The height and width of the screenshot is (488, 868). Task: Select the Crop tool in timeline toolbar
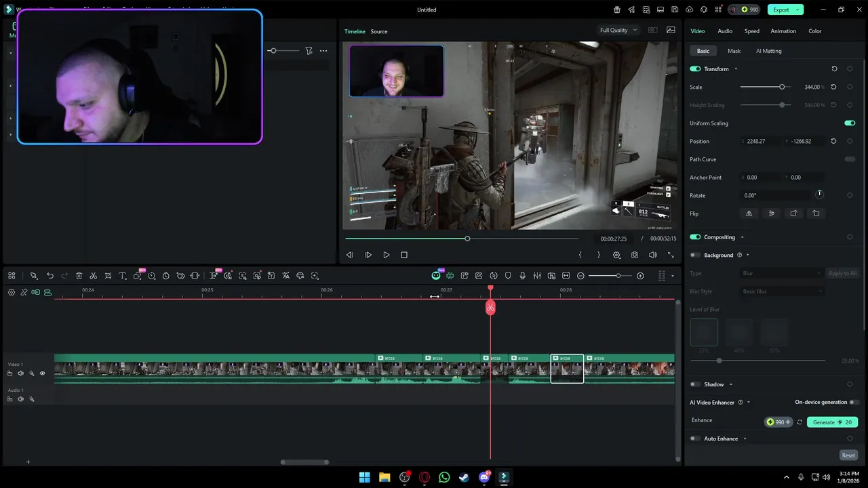(108, 276)
